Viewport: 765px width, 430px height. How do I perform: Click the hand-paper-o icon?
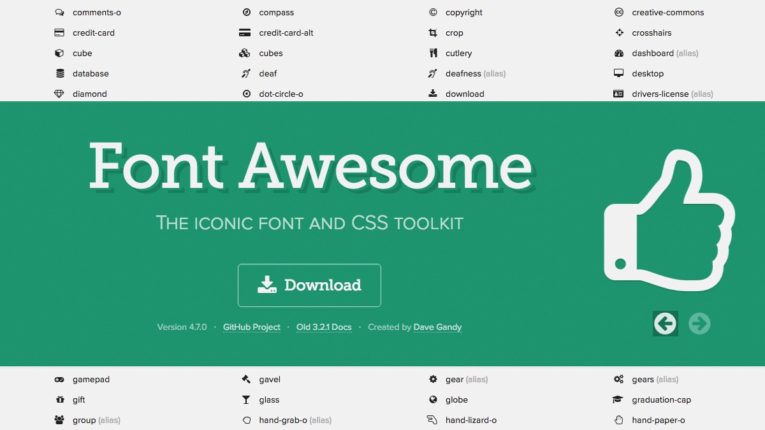tap(619, 420)
